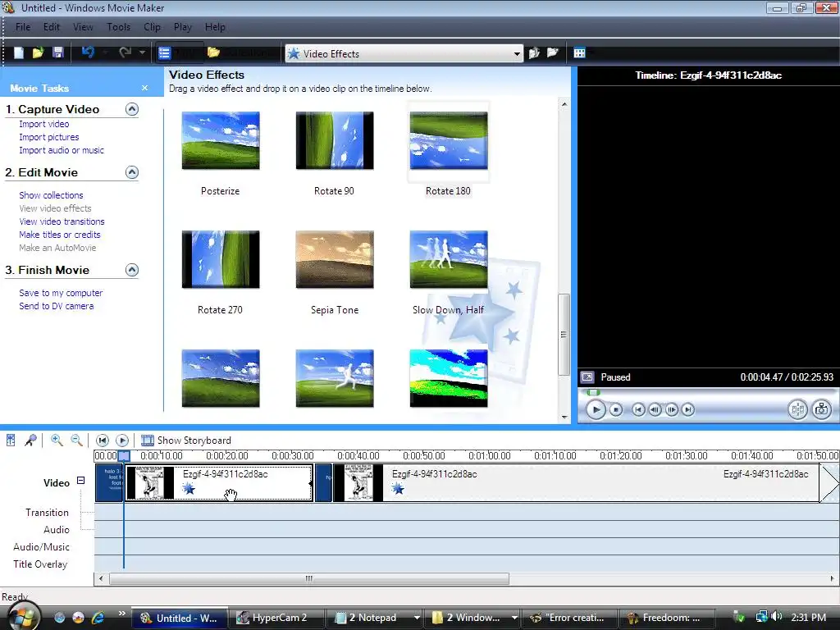Create a new project with toolbar icon

19,52
